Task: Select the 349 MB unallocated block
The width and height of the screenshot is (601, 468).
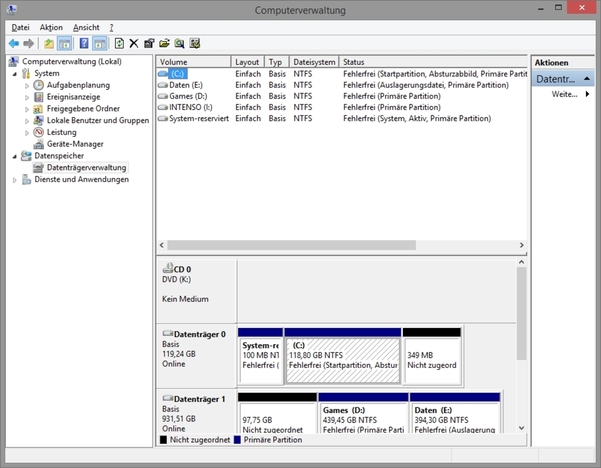Action: [432, 356]
